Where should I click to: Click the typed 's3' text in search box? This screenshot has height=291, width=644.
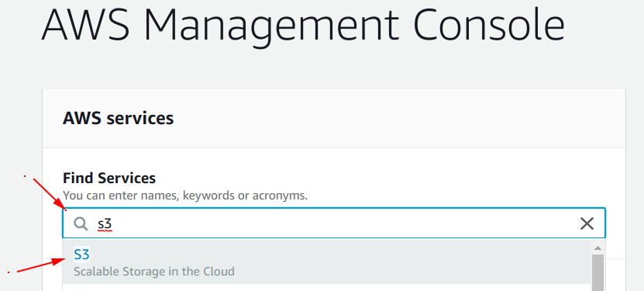(x=105, y=224)
